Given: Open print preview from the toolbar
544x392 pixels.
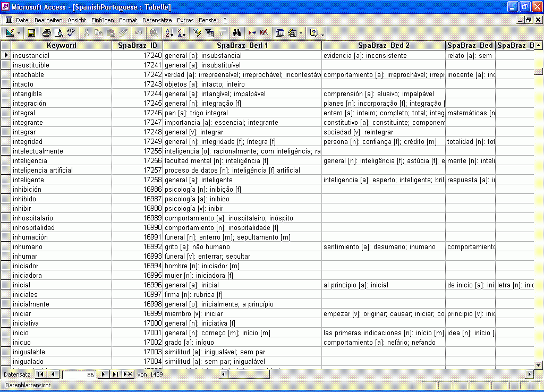Looking at the screenshot, I should point(58,33).
